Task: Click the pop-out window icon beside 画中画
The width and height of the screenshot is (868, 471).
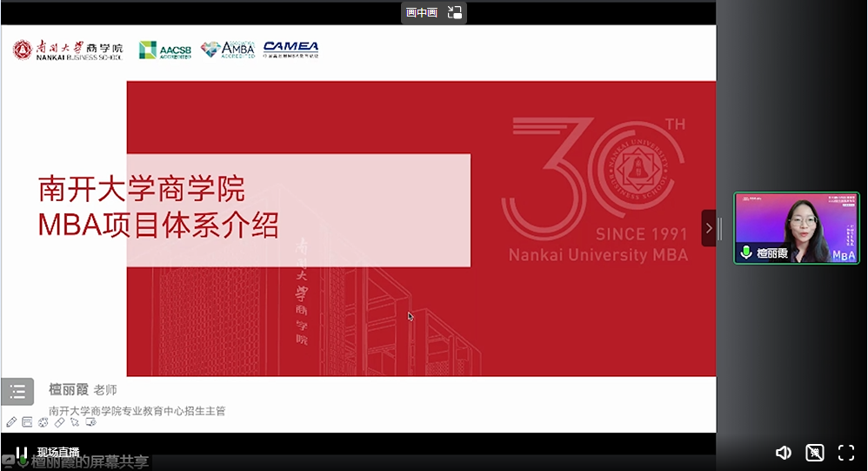Action: tap(455, 13)
